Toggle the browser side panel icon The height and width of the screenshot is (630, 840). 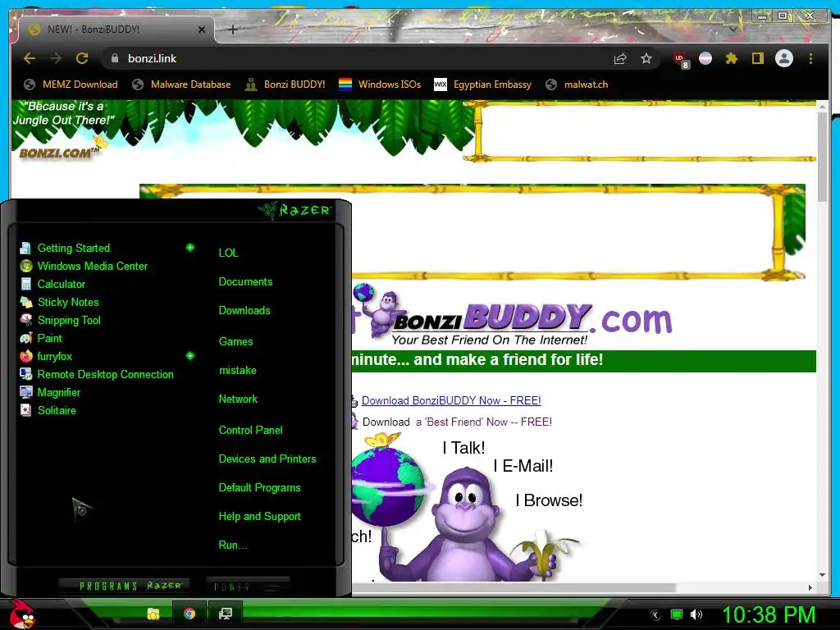[x=757, y=58]
